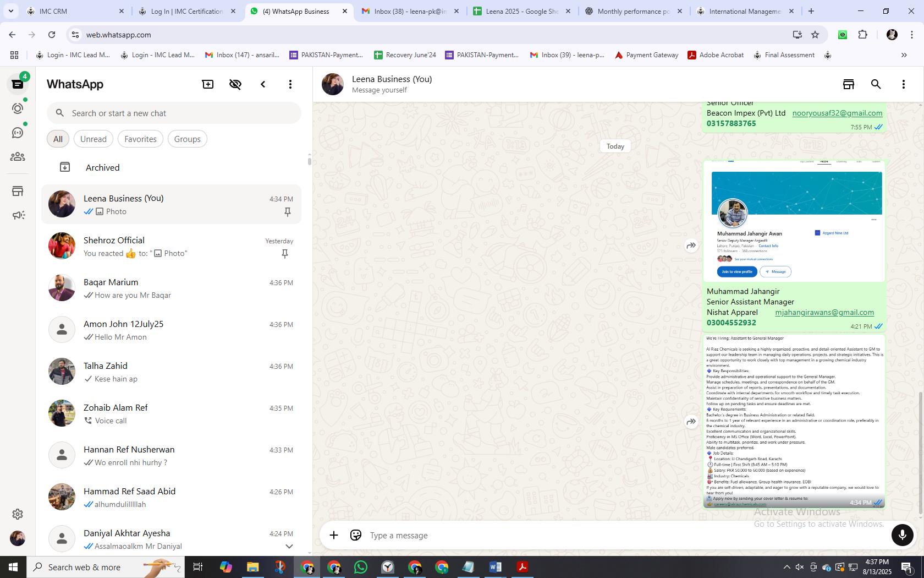Click the chat list scrollbar
This screenshot has height=578, width=924.
point(310,160)
